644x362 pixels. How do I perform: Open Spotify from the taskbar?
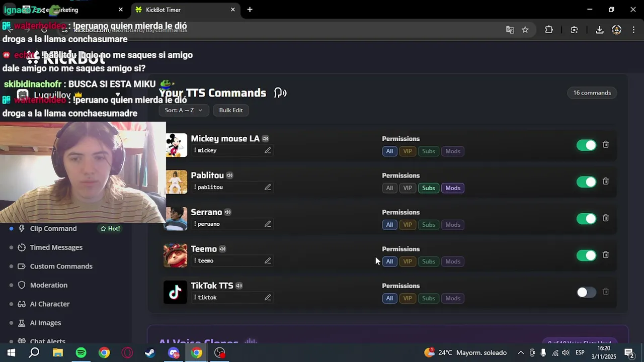pos(81,352)
